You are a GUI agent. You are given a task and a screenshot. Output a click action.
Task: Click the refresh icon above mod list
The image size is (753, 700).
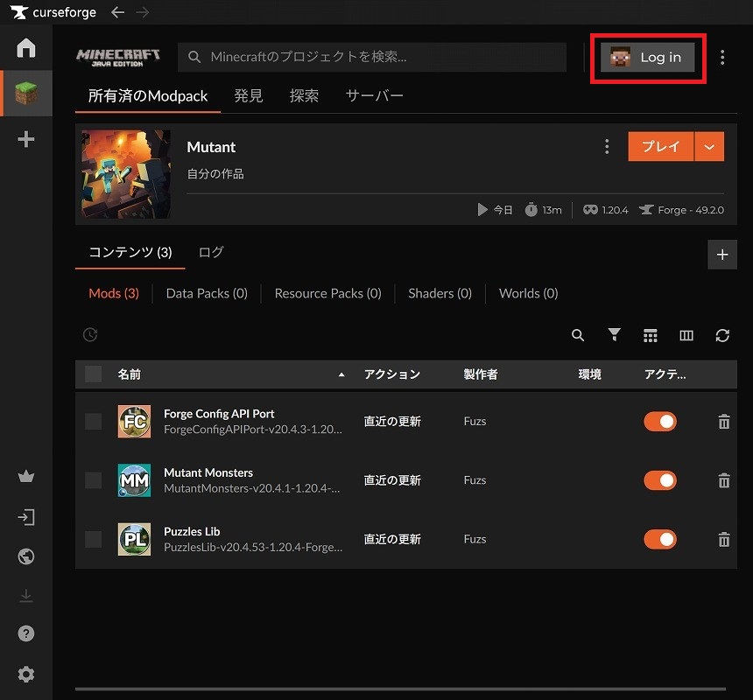pos(722,335)
